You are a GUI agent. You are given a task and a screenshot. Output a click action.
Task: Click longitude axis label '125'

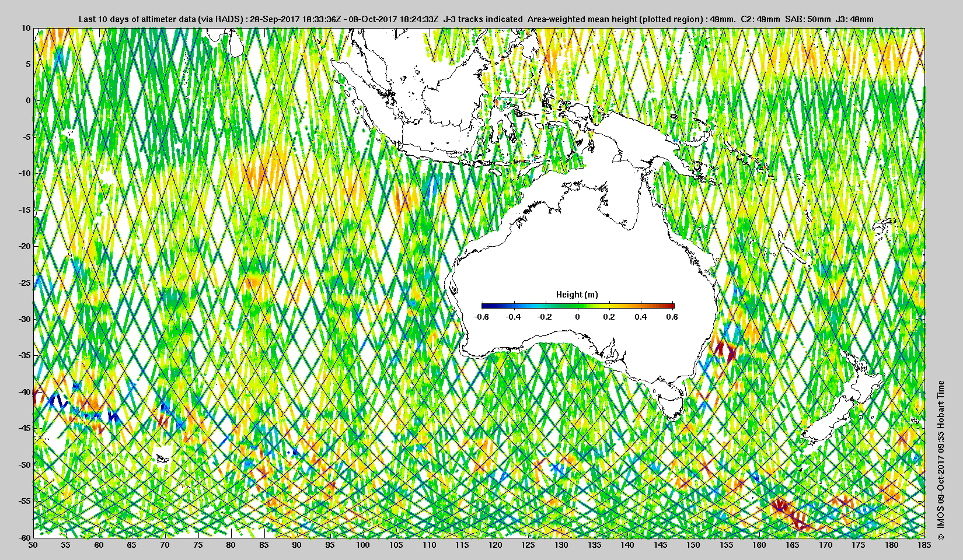point(529,545)
